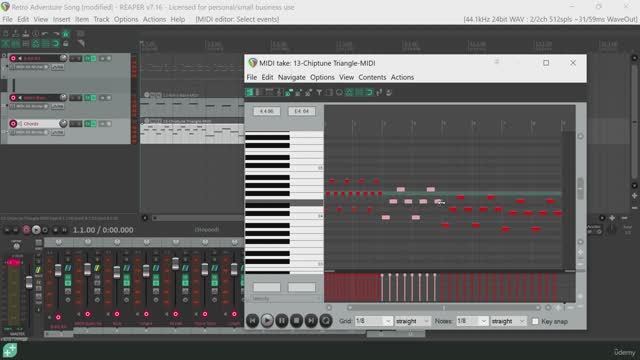Click the 4.4.96 position field
Screen dimensions: 640x360
267,111
